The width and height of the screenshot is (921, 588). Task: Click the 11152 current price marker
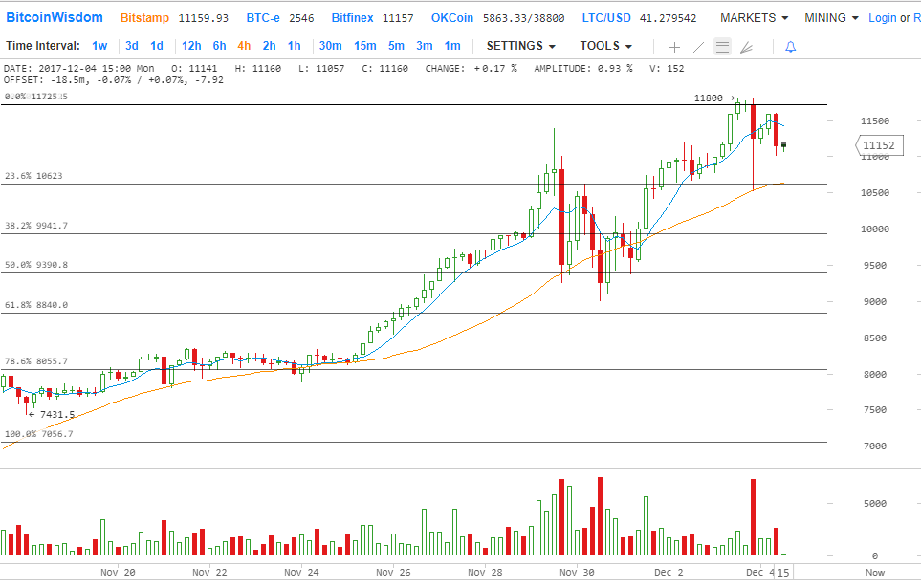click(x=877, y=145)
